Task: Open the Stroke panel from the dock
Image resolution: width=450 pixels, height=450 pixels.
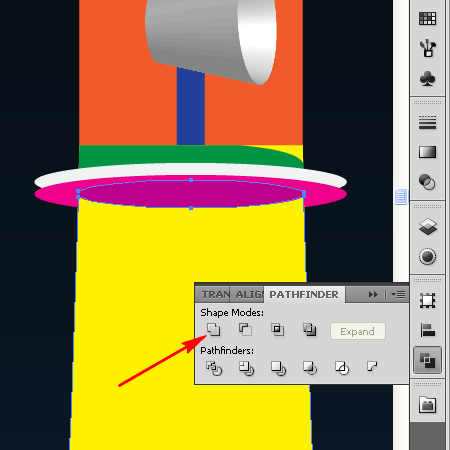Action: (x=427, y=123)
